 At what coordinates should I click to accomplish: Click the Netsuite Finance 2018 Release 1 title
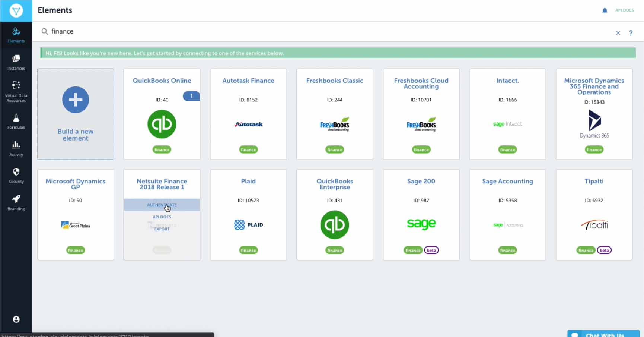162,184
